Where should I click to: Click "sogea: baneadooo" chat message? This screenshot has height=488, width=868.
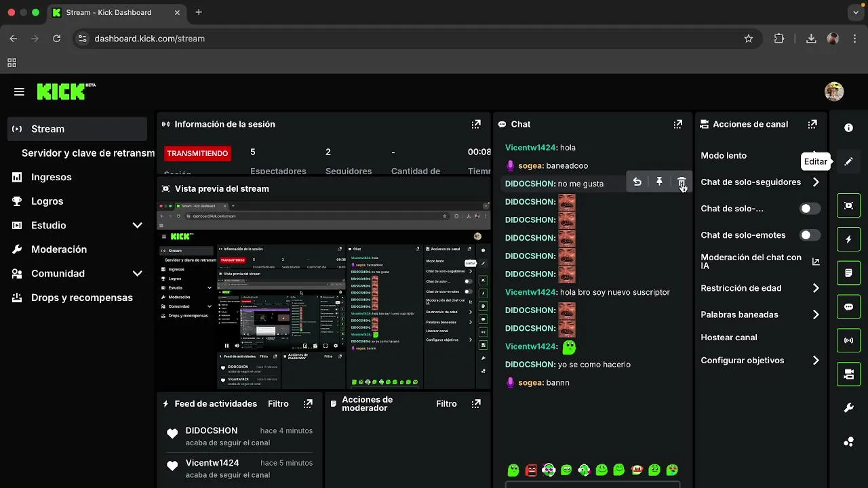[x=547, y=165]
